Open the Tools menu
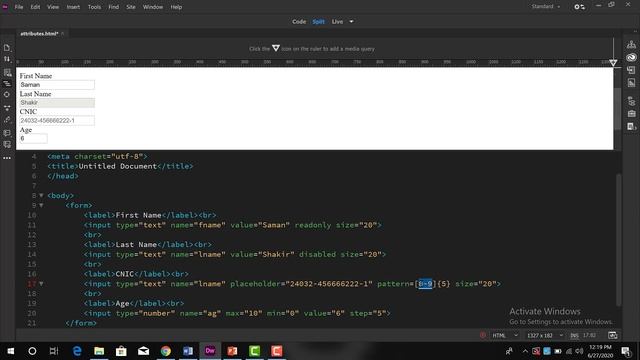The height and width of the screenshot is (360, 640). tap(94, 7)
